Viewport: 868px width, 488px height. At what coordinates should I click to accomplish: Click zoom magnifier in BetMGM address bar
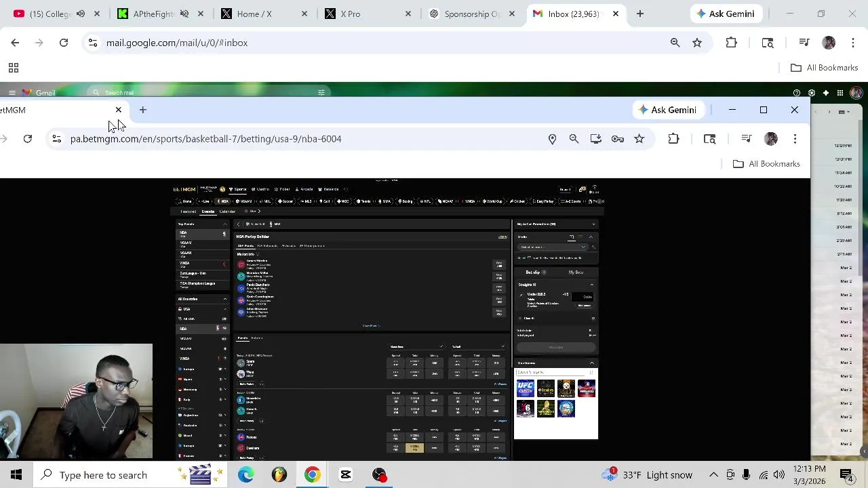pyautogui.click(x=574, y=139)
